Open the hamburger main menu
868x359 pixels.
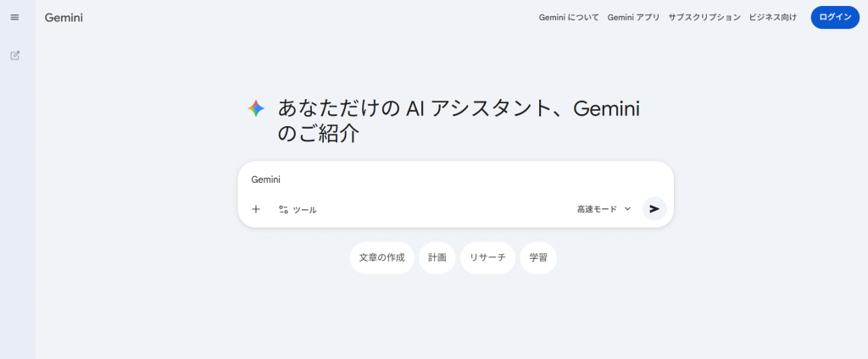point(14,18)
